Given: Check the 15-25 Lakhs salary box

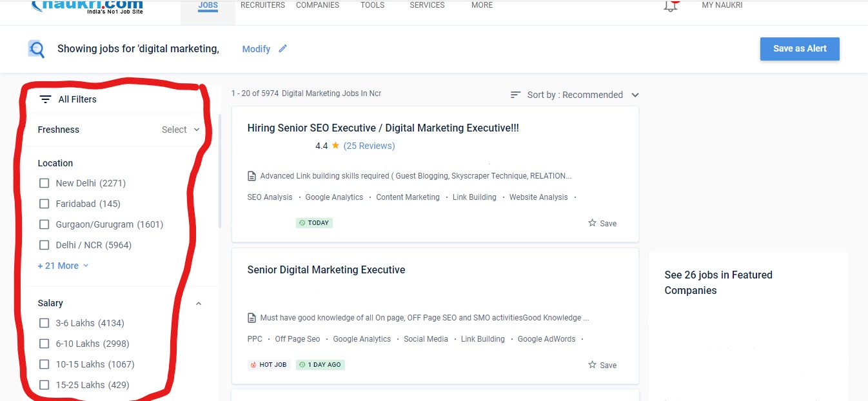Looking at the screenshot, I should [44, 385].
